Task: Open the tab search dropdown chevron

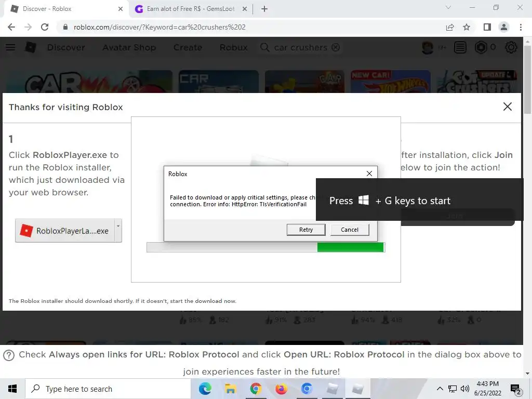Action: click(448, 7)
